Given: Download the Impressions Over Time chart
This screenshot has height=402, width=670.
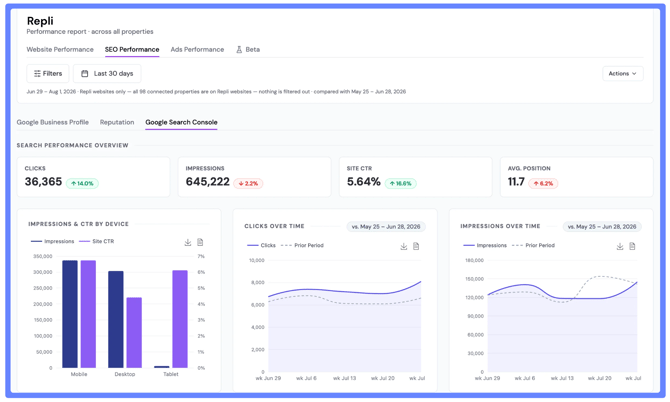Looking at the screenshot, I should (620, 246).
